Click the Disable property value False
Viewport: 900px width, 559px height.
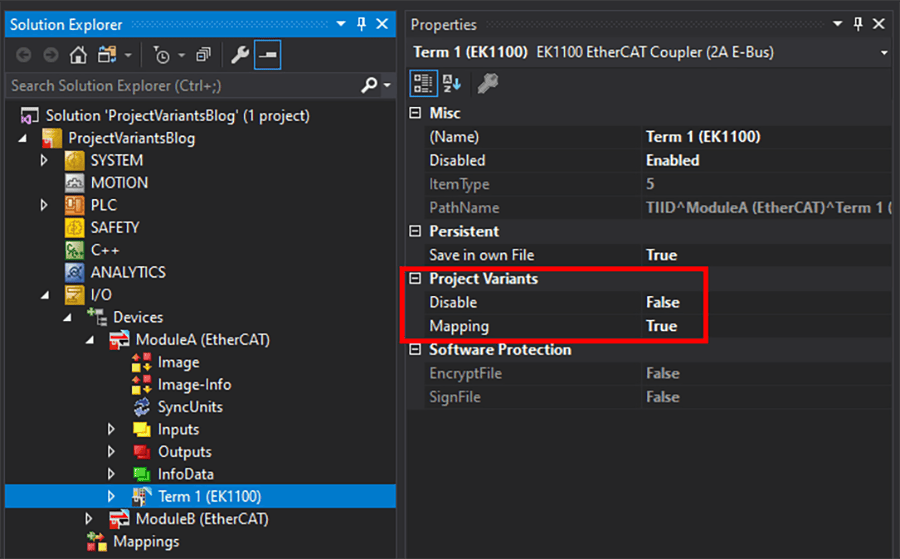[x=663, y=302]
